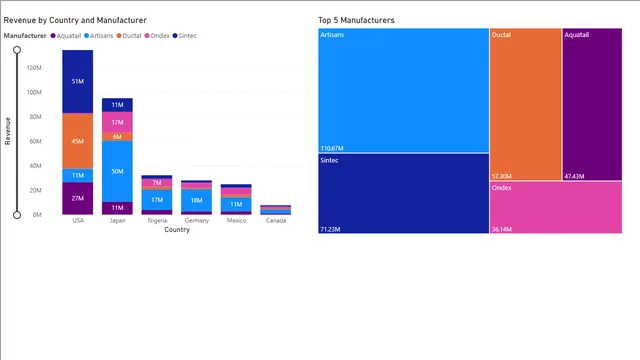640x360 pixels.
Task: Click the 36.14M value in Ondex tile
Action: tap(502, 229)
